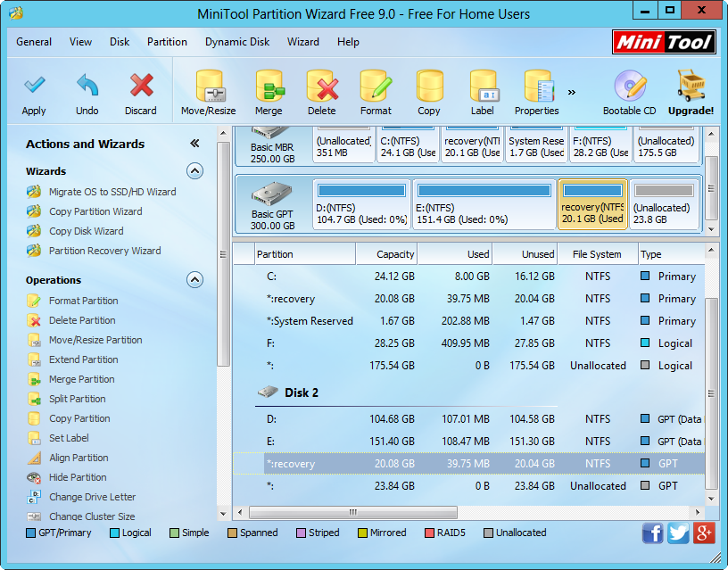This screenshot has height=570, width=728.
Task: Sort by File System column header
Action: (x=598, y=254)
